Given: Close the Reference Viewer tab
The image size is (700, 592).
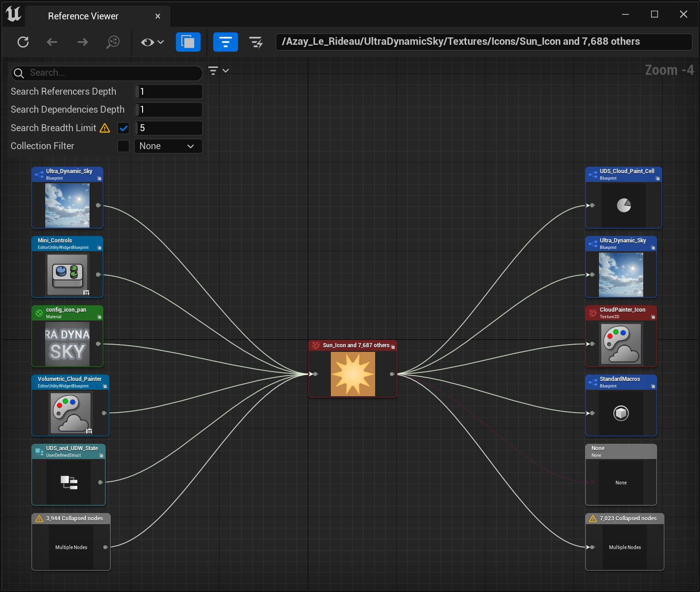Looking at the screenshot, I should tap(158, 16).
